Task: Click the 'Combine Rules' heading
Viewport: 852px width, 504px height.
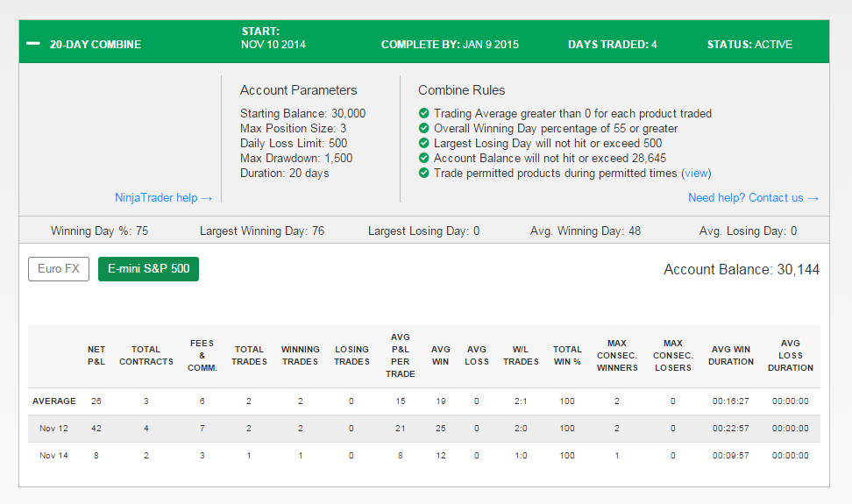Action: tap(461, 90)
